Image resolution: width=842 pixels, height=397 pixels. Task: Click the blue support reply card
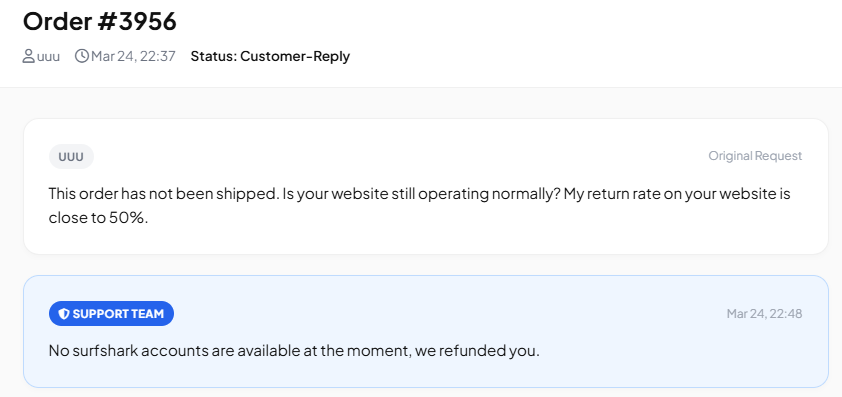pos(426,331)
